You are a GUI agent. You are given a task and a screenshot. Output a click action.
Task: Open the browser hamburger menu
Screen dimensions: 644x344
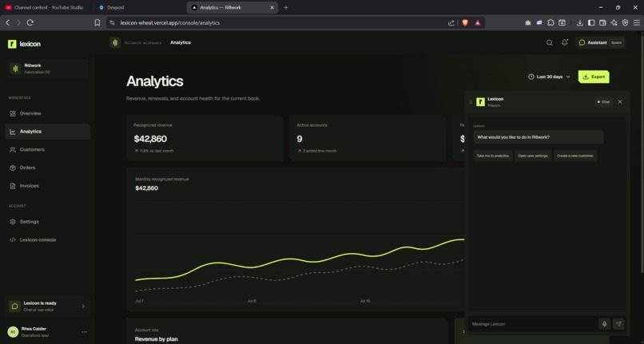(x=637, y=23)
